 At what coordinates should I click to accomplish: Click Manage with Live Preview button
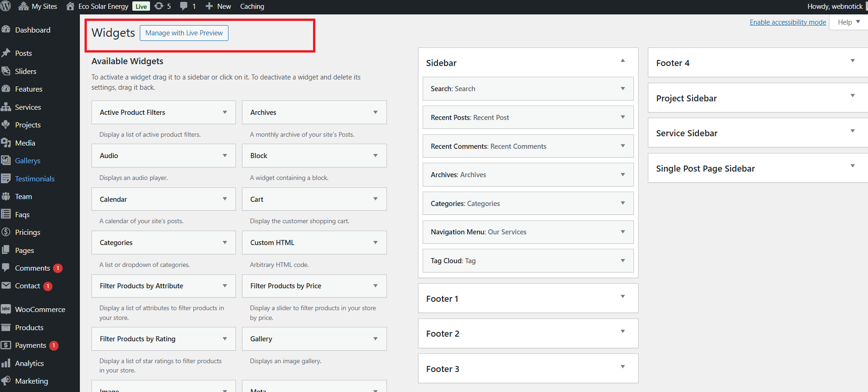pos(184,33)
